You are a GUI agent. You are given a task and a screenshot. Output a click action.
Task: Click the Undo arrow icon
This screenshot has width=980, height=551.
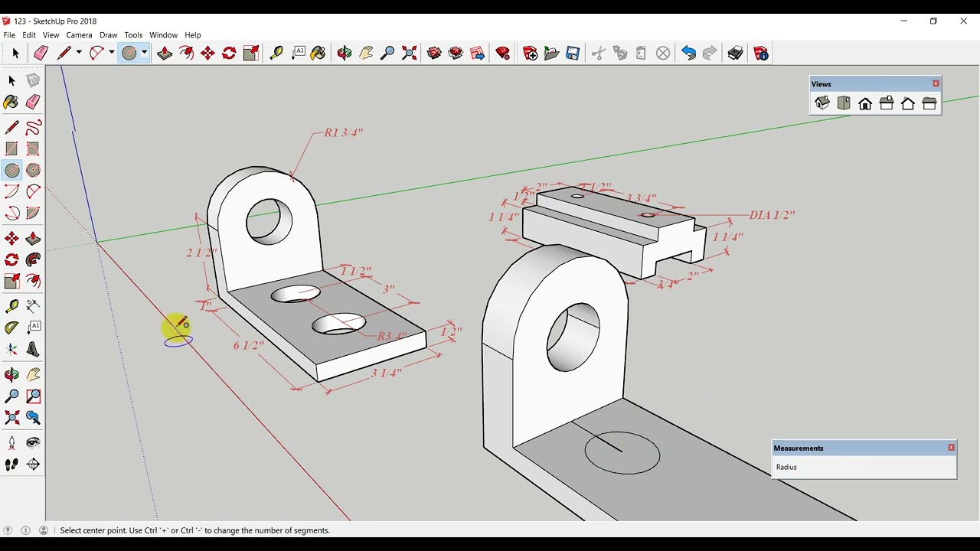[x=688, y=53]
